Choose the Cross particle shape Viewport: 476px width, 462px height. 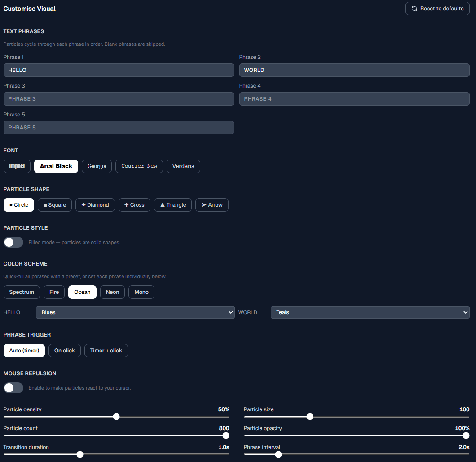tap(134, 205)
